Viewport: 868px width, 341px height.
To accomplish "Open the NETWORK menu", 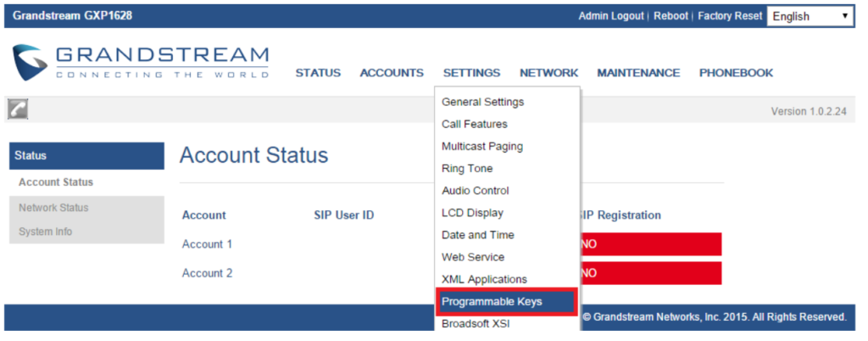I will 549,73.
